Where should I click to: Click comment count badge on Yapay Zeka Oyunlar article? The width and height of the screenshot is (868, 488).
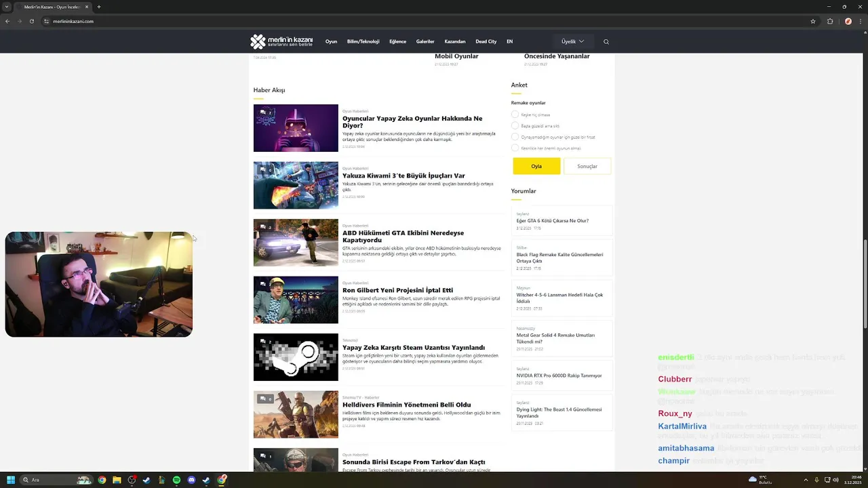[x=266, y=113]
